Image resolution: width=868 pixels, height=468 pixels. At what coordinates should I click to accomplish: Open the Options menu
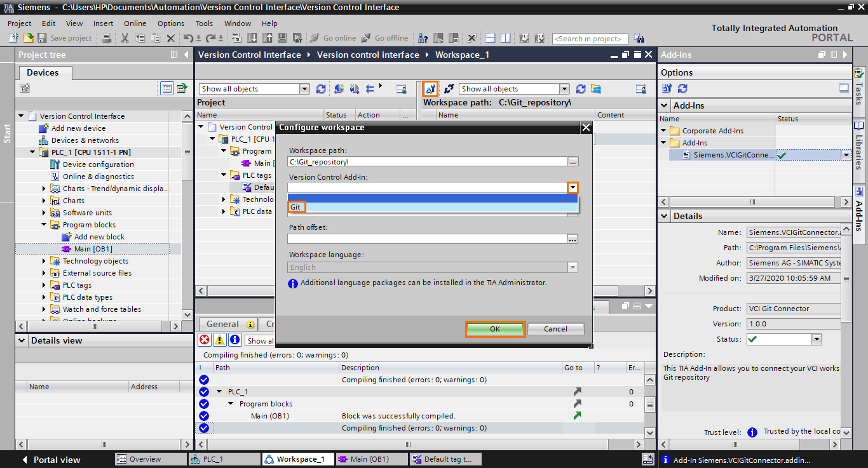[x=170, y=23]
